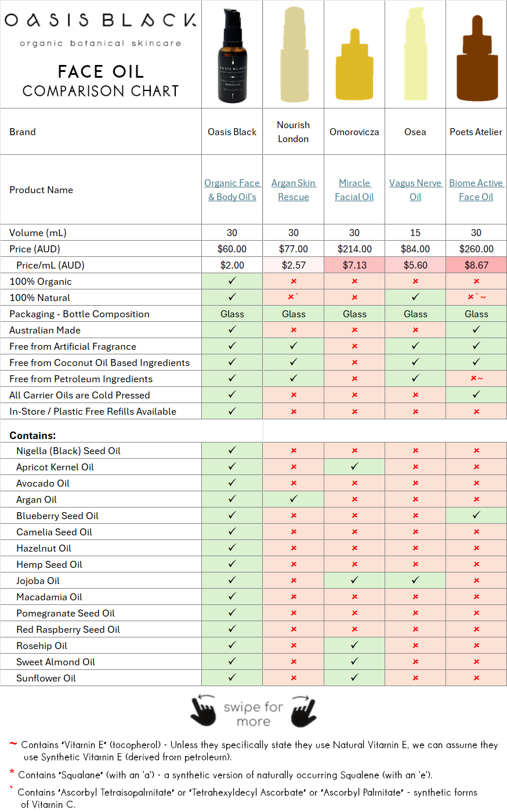This screenshot has height=812, width=507.
Task: Click the Poets Atelier brand cell
Action: 476,132
